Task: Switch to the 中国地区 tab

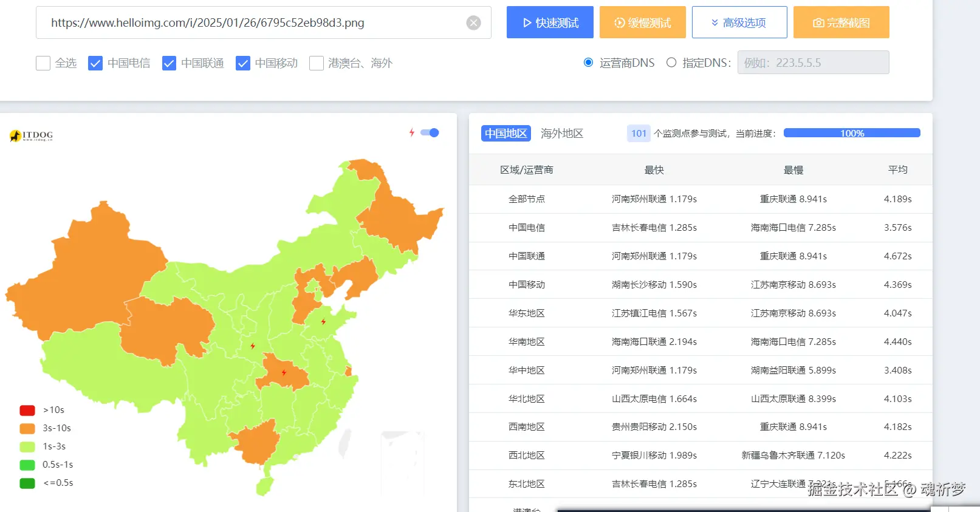Action: 506,133
